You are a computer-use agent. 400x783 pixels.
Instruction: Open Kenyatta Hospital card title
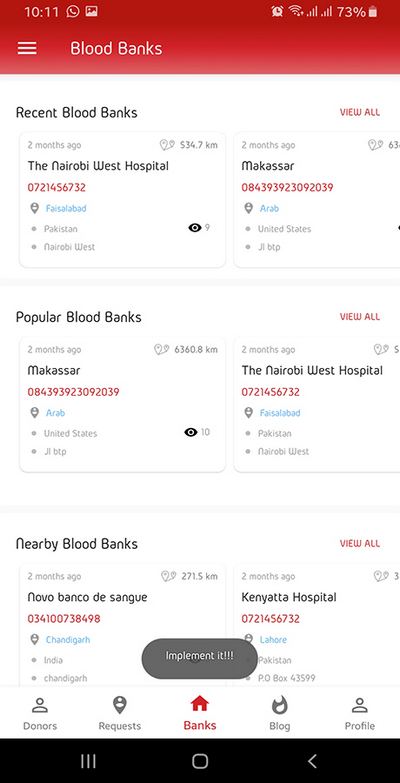[289, 597]
